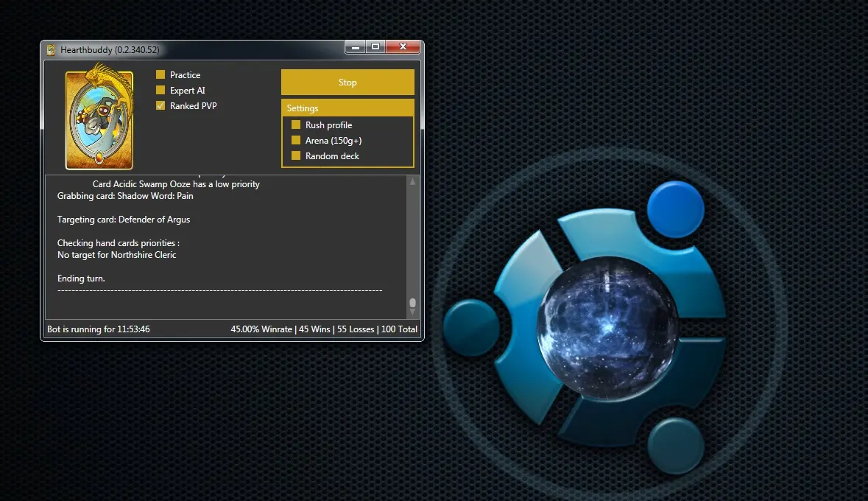This screenshot has width=868, height=501.
Task: Enable the Rush profile option
Action: pos(296,125)
